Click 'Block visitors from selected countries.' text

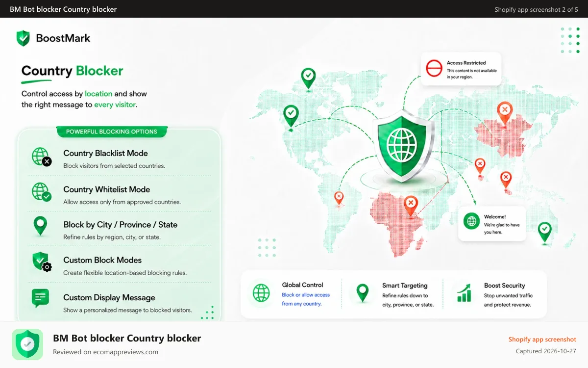tap(114, 166)
